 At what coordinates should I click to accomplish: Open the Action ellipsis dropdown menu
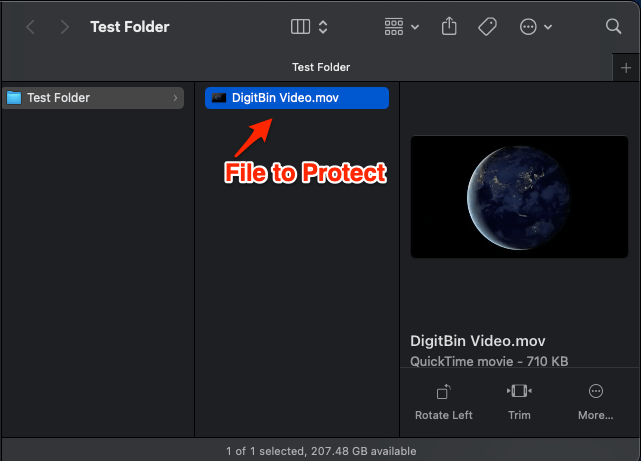pos(536,27)
